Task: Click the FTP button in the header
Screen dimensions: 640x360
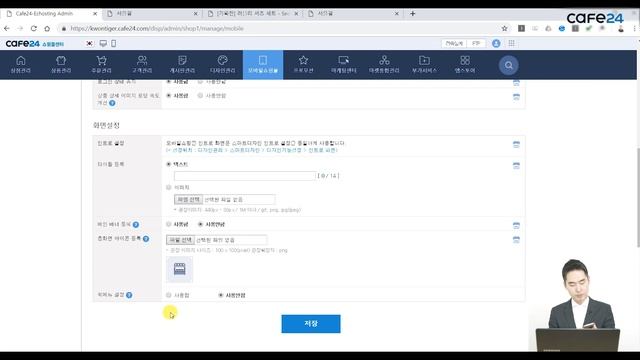Action: pyautogui.click(x=476, y=43)
